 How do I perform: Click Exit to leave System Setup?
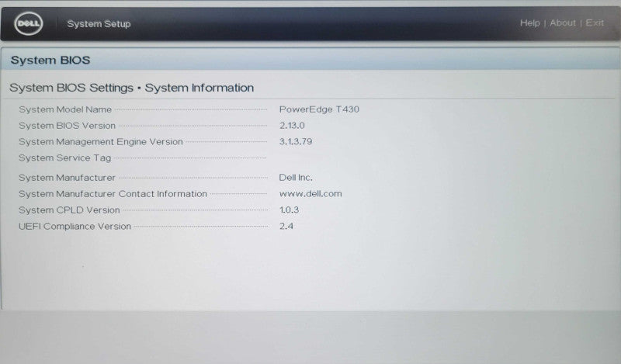tap(595, 23)
